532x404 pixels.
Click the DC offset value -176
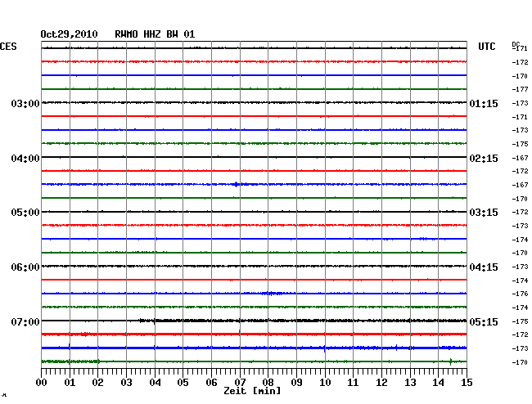[x=520, y=294]
